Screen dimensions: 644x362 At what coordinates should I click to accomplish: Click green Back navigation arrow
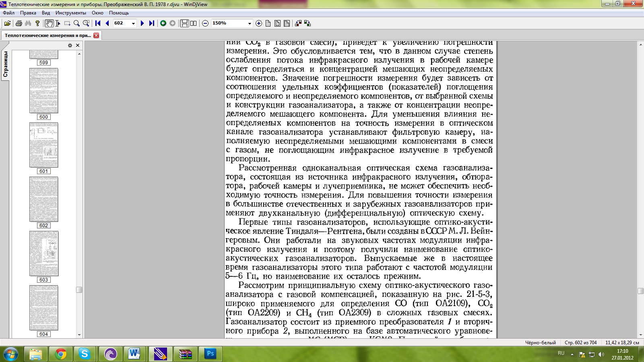163,23
